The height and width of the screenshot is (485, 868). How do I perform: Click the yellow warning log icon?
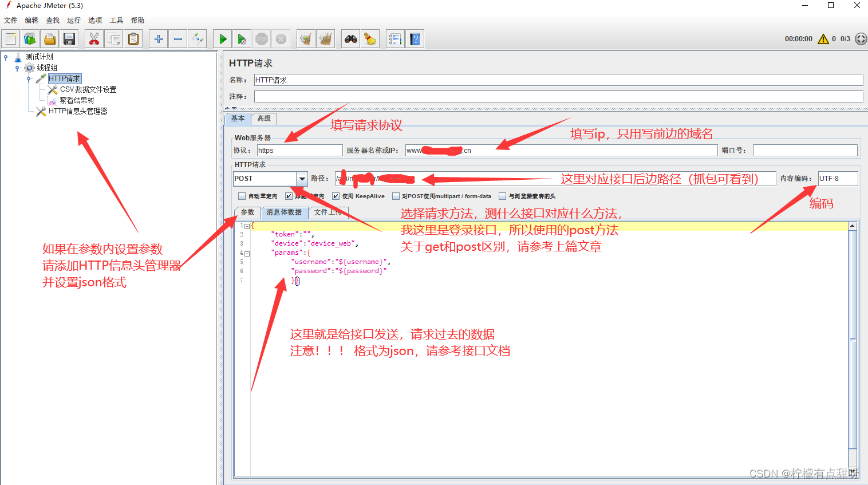click(823, 39)
